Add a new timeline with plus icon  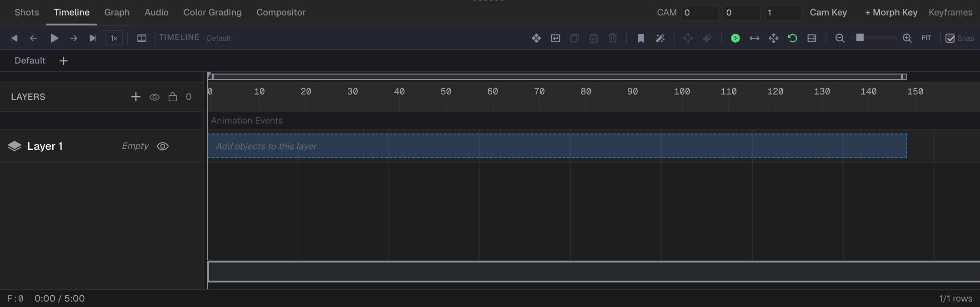click(64, 61)
